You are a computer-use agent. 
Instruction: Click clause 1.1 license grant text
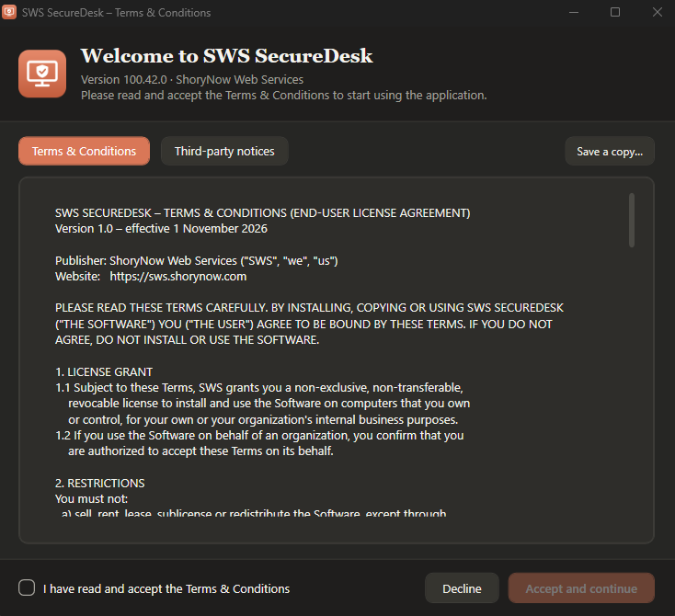(x=263, y=404)
